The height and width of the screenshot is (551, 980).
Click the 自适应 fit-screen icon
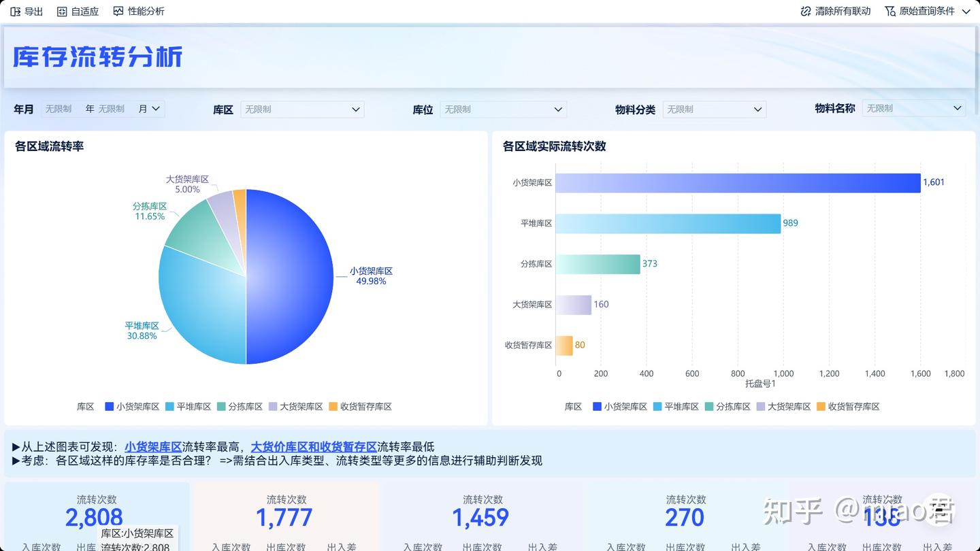coord(62,12)
